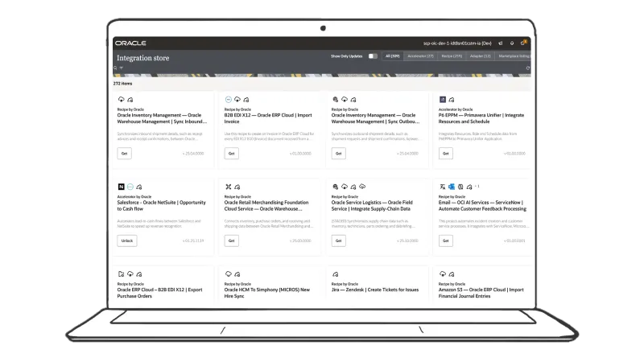
Task: Open the Amazon S3 Import Financial Journal Entries title
Action: click(x=481, y=293)
